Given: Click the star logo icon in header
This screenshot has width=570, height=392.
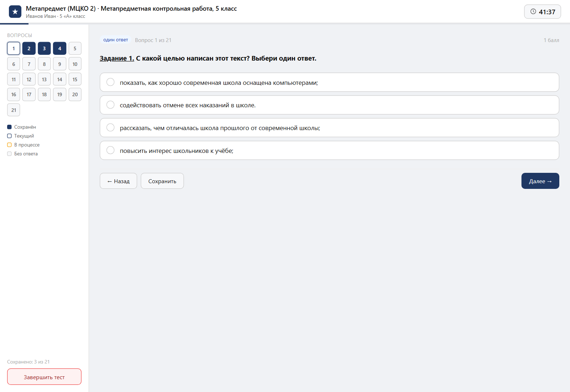Looking at the screenshot, I should 15,12.
